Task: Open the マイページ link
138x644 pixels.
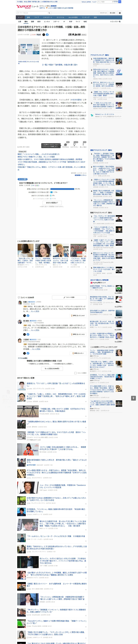Action: (103, 13)
